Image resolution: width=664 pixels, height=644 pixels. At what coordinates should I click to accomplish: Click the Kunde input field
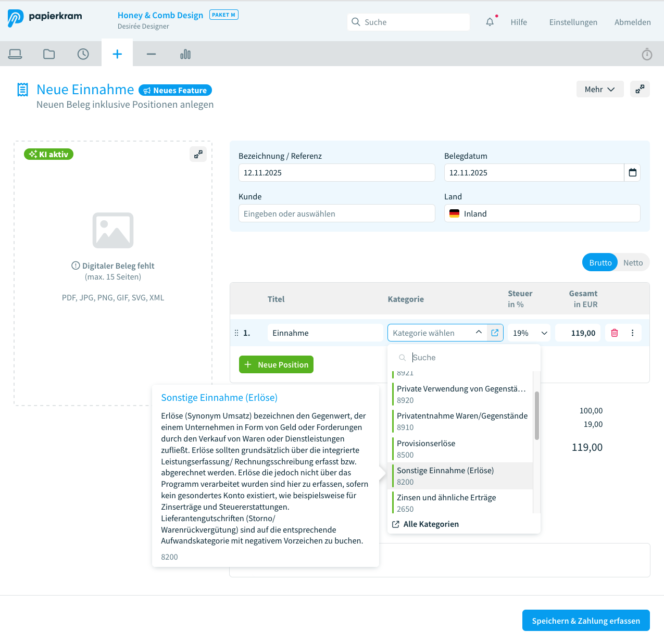point(336,214)
